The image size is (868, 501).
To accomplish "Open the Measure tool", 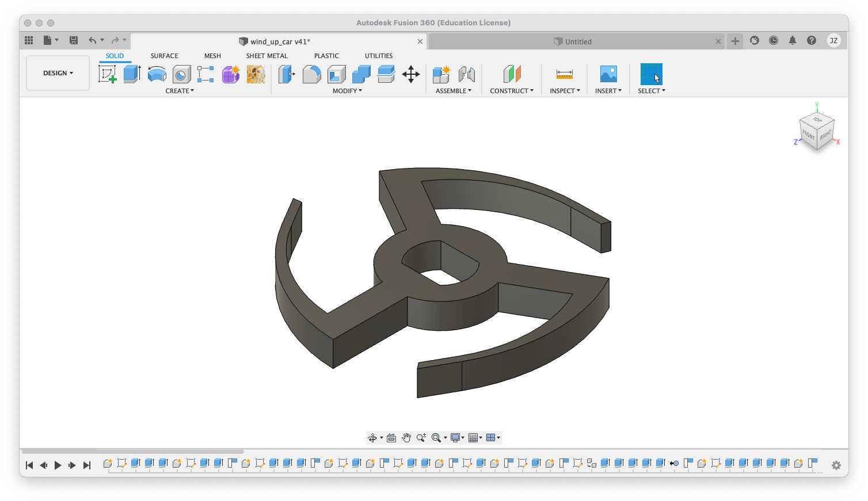I will [x=565, y=74].
